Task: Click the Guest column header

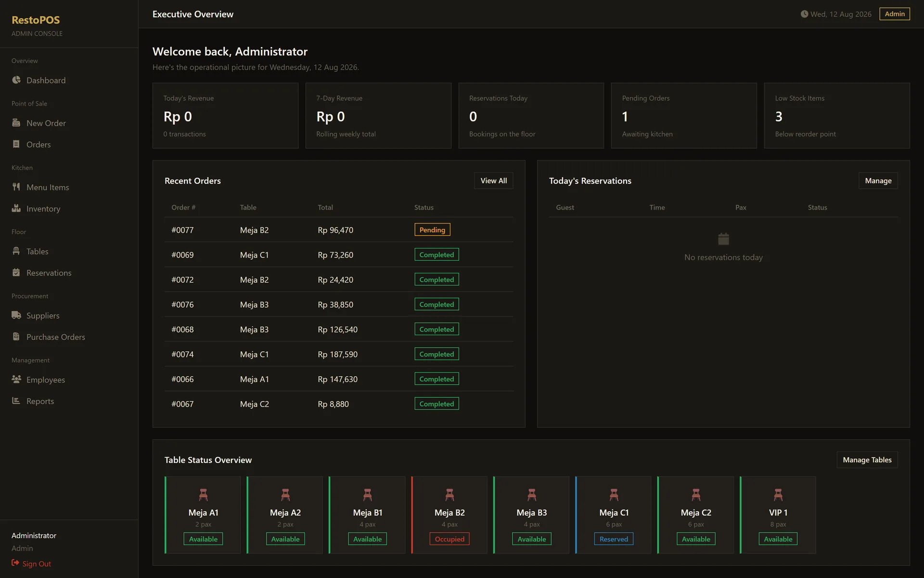Action: click(565, 207)
